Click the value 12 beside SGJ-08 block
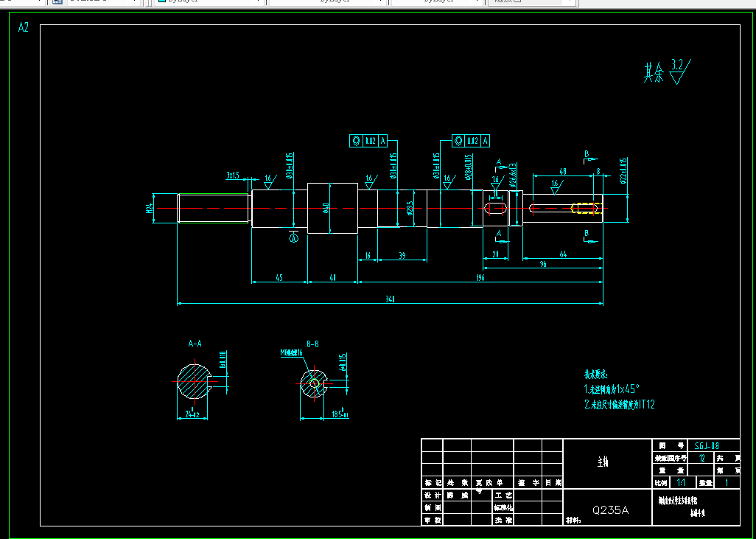 [702, 458]
